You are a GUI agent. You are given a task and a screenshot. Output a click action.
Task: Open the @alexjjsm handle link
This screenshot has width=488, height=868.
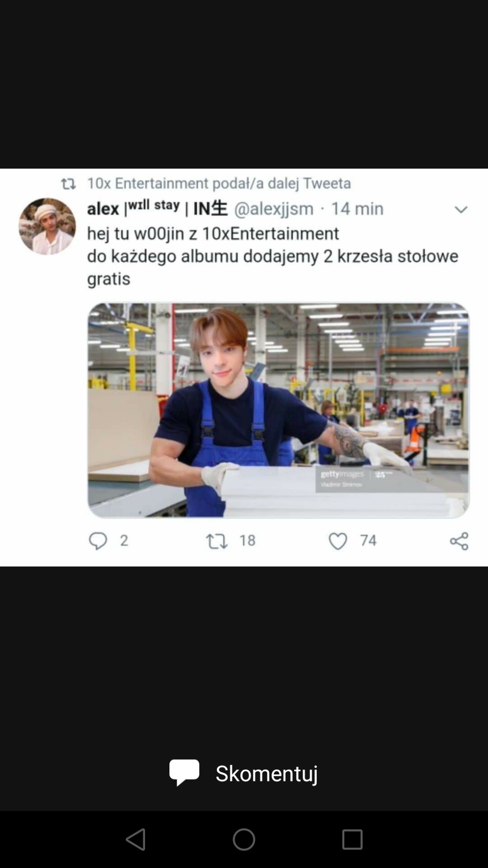click(274, 209)
